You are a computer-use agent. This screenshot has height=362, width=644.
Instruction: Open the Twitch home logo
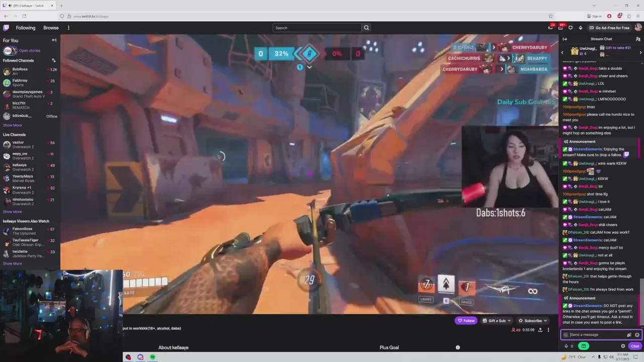(6, 28)
